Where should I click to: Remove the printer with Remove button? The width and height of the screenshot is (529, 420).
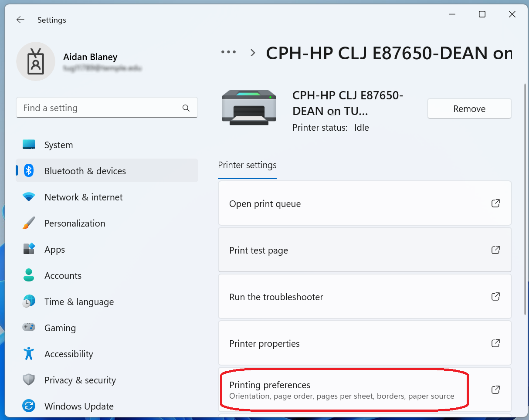pyautogui.click(x=469, y=108)
